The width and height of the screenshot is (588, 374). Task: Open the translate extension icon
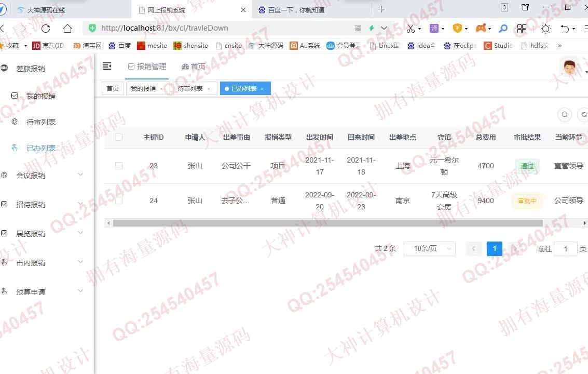pyautogui.click(x=434, y=28)
